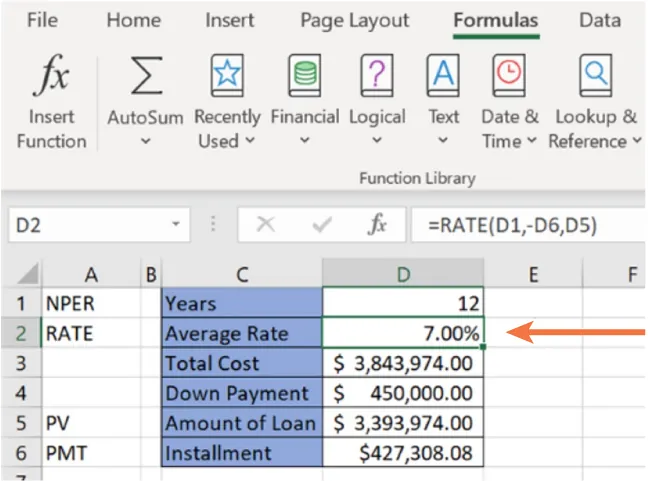
Task: Open the File menu
Action: pos(41,20)
